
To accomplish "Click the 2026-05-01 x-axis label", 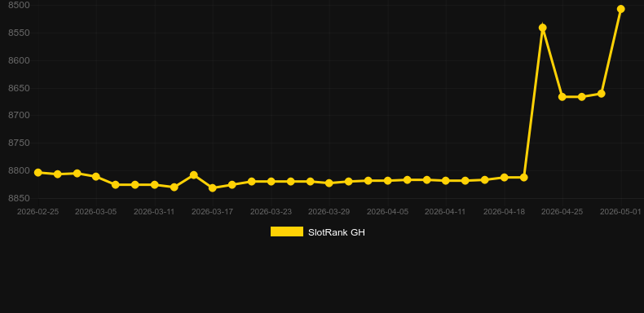I will pos(620,212).
